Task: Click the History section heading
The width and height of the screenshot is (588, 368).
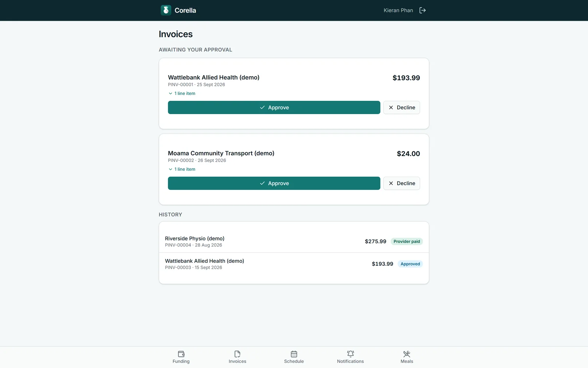Action: 171,215
